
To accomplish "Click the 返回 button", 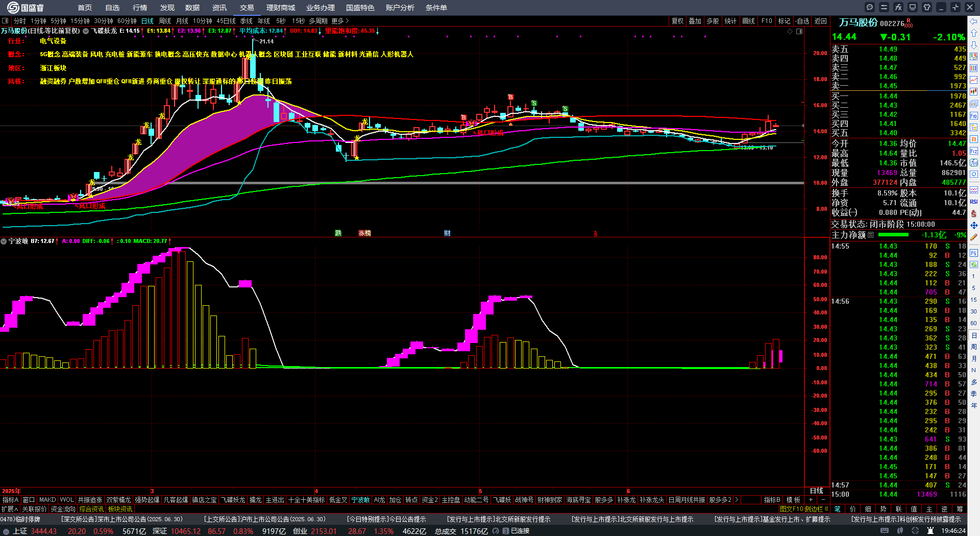I will [821, 21].
